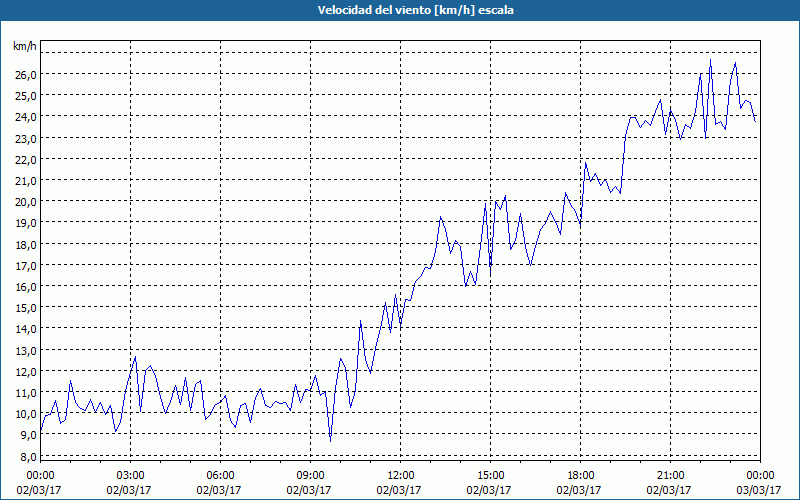Select the "00:00" label above 03/03/17
This screenshot has height=500, width=800.
[x=760, y=476]
